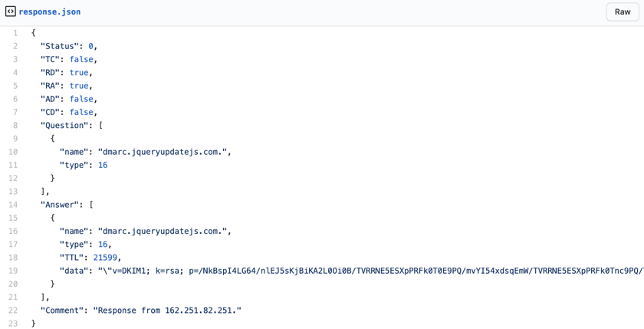The image size is (644, 329).
Task: Click line number 8 at Question
Action: point(15,125)
